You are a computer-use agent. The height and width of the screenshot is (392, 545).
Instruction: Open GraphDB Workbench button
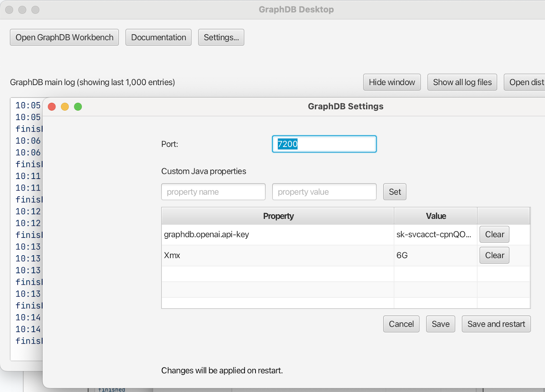point(64,37)
